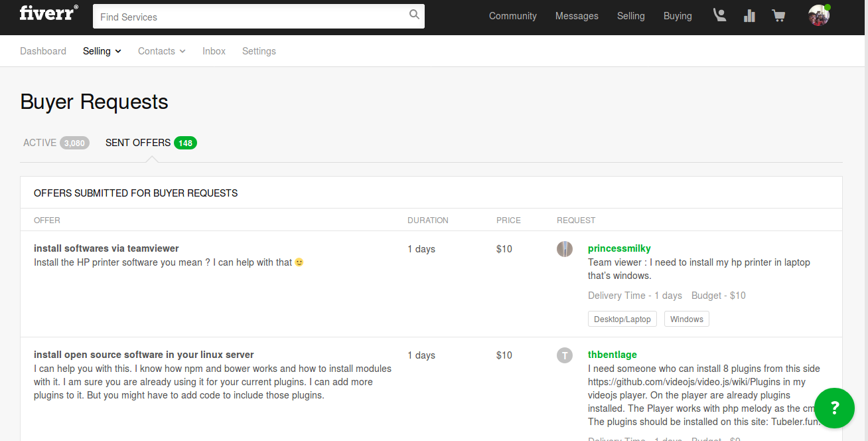Click the Windows tag
The height and width of the screenshot is (441, 868).
pyautogui.click(x=687, y=319)
